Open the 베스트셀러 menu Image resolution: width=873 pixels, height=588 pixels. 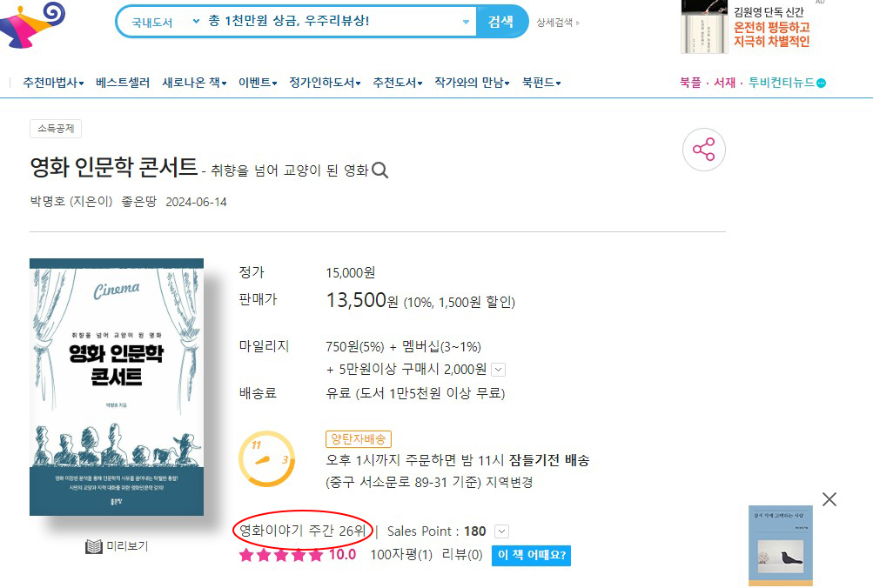click(x=123, y=83)
